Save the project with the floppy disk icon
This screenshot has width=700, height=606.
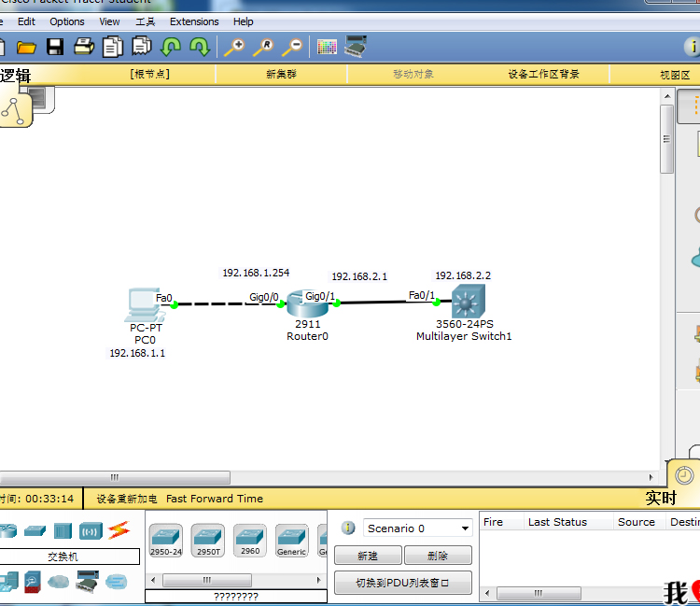click(x=55, y=47)
